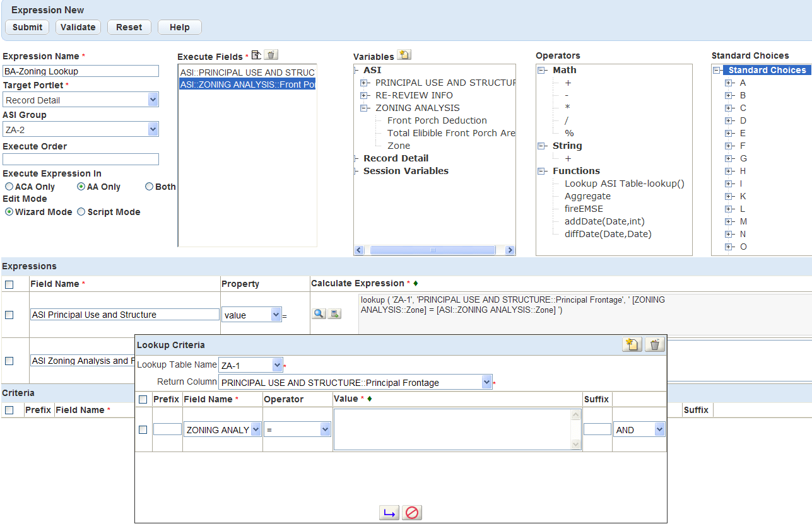Screen dimensions: 812x524
Task: Select Lookup ASI Table-lookup() function
Action: (624, 183)
